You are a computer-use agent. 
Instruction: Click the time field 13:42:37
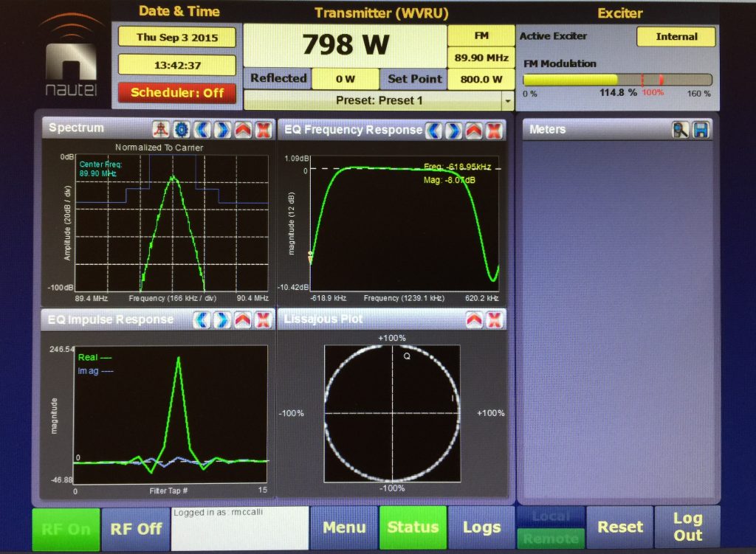[177, 65]
